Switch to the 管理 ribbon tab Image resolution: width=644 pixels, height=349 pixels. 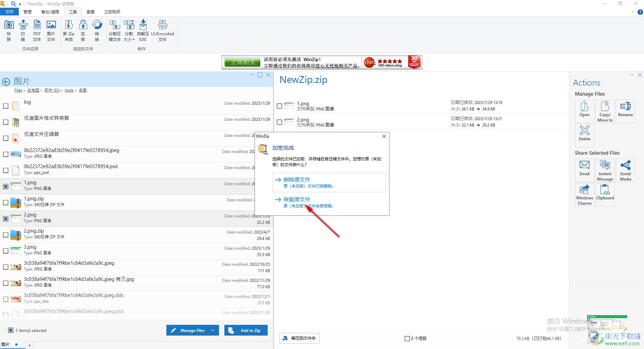click(x=28, y=12)
